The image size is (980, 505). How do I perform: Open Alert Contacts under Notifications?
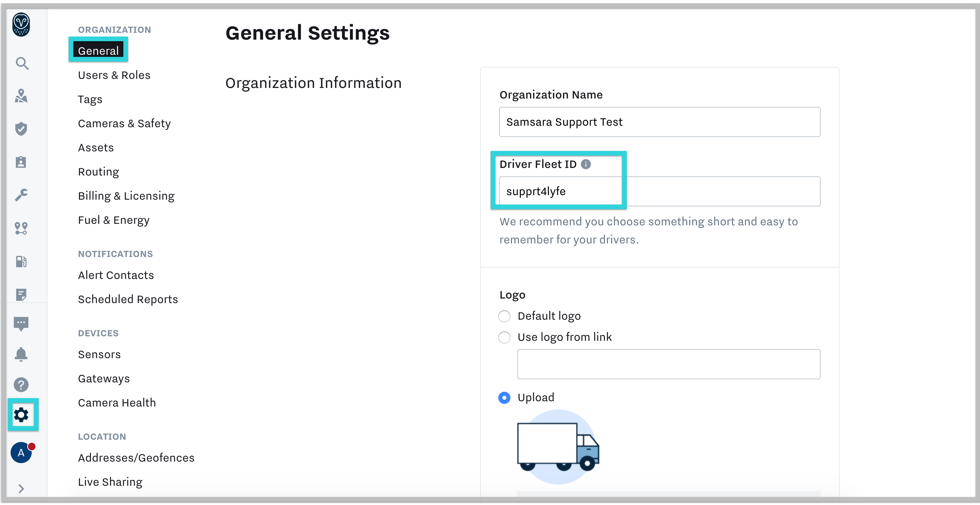pos(116,275)
